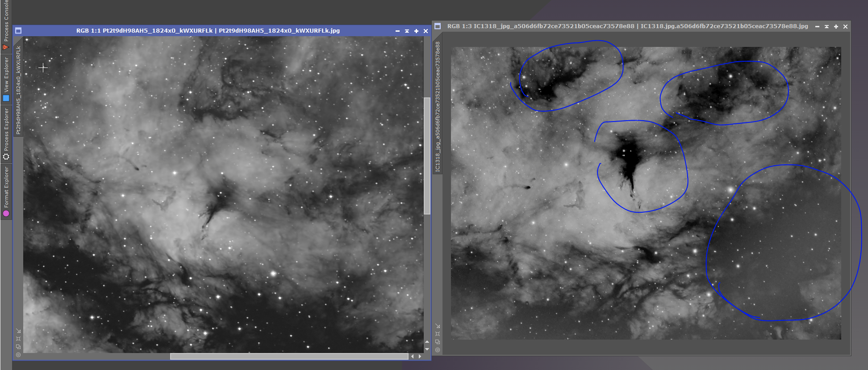The image size is (868, 370).
Task: Open the Process Explorer side tab
Action: click(6, 134)
